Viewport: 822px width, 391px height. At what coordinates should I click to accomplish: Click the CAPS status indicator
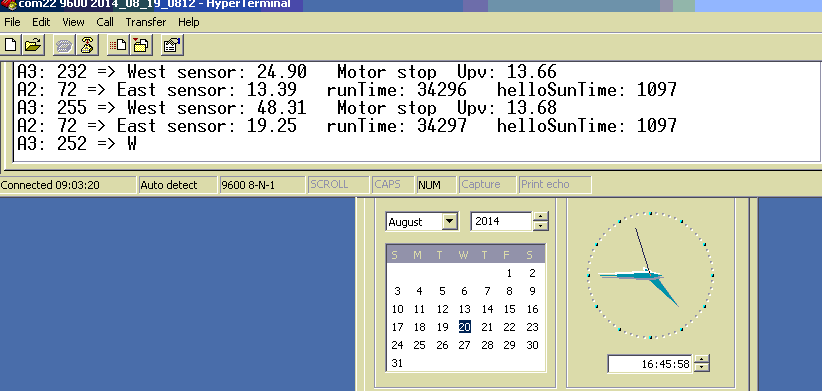pos(393,185)
